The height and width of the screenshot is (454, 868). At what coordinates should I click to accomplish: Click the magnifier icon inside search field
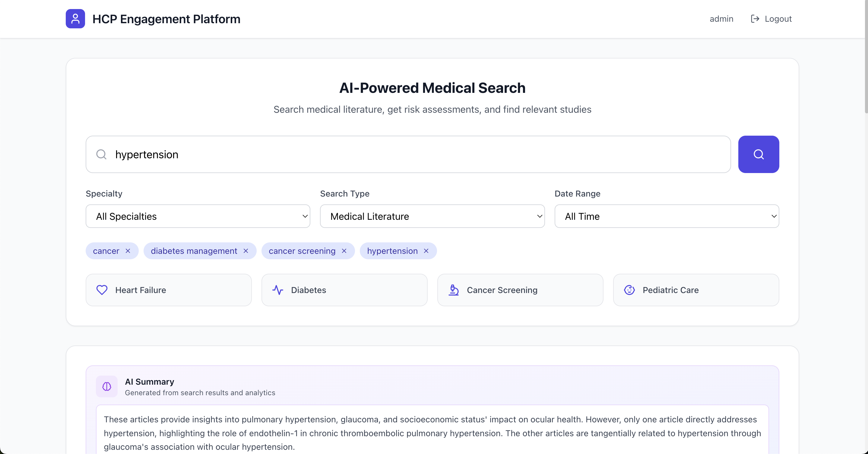tap(101, 154)
